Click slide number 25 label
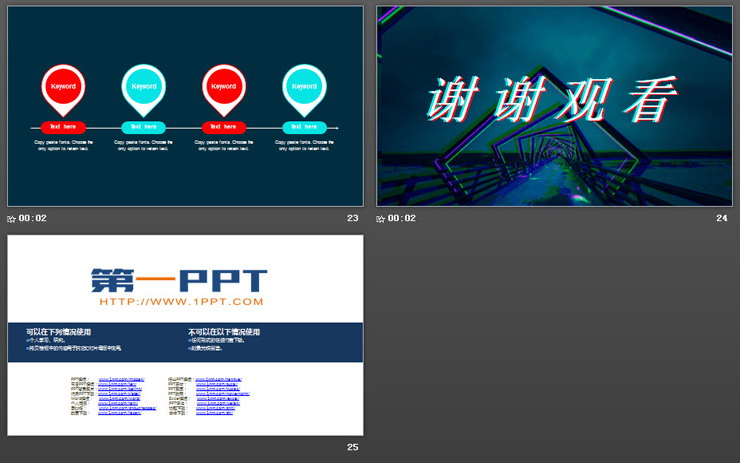Screen dimensions: 740x463 (352, 447)
